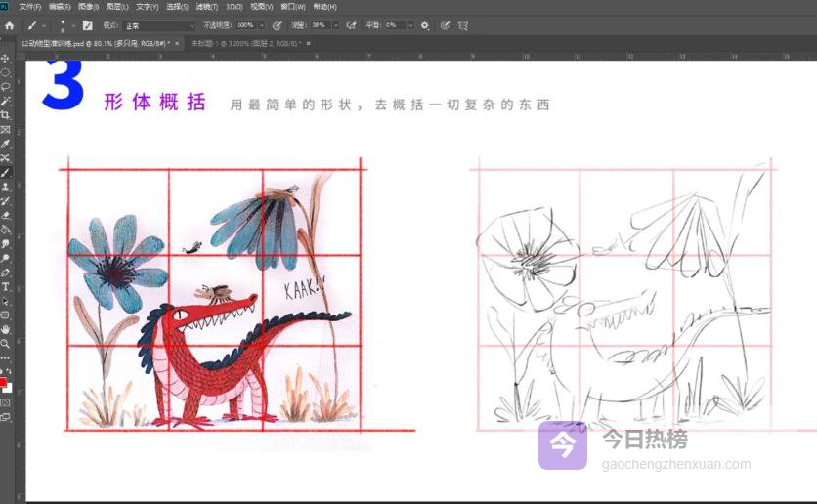
Task: Toggle the brush settings panel
Action: tap(88, 25)
